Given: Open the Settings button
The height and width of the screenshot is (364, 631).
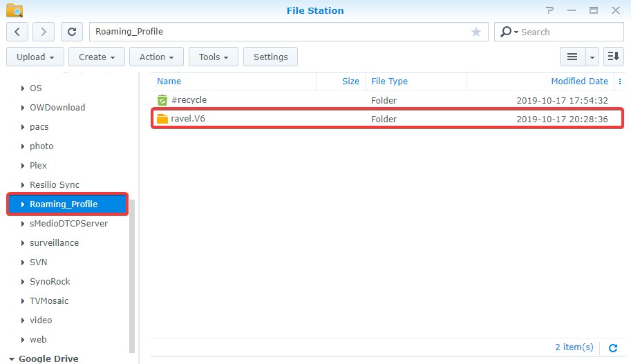Looking at the screenshot, I should click(270, 57).
